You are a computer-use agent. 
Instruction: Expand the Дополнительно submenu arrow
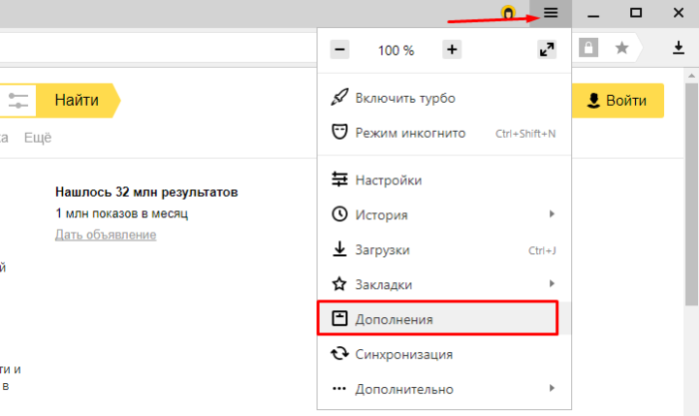coord(552,388)
